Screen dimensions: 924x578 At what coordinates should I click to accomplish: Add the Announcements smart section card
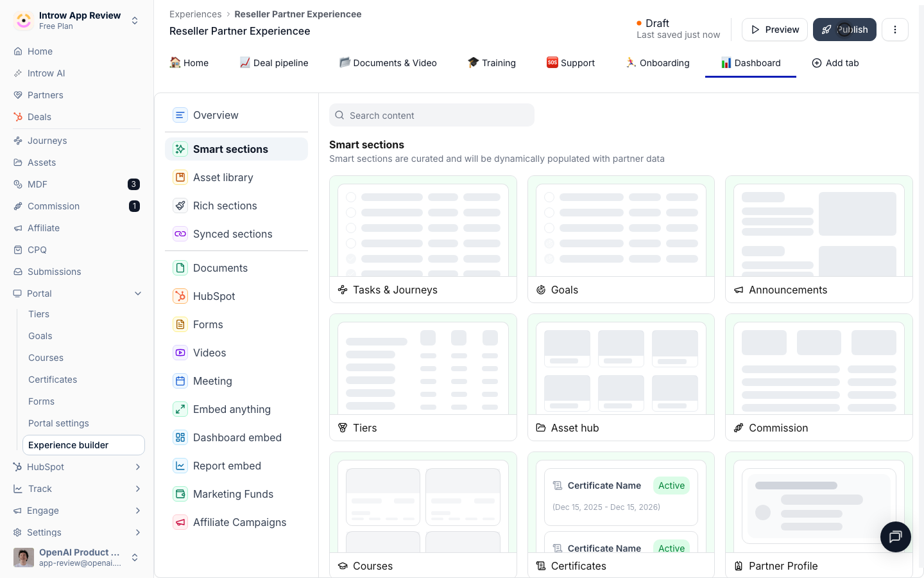819,239
